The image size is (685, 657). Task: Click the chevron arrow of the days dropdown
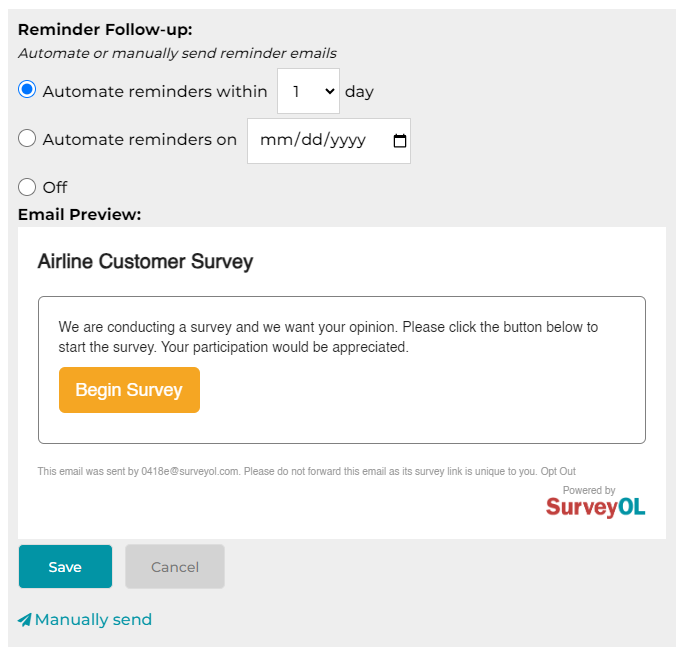pyautogui.click(x=330, y=91)
